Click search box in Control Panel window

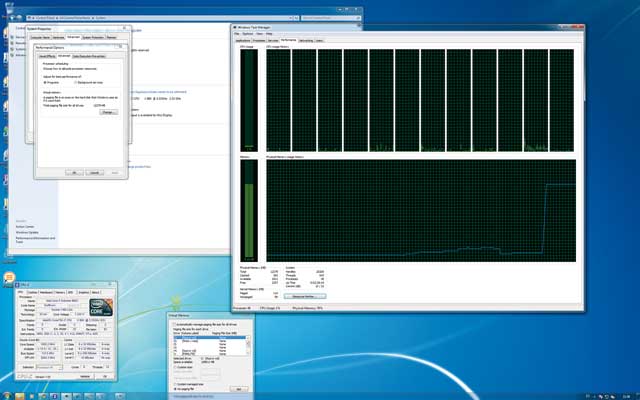(331, 18)
